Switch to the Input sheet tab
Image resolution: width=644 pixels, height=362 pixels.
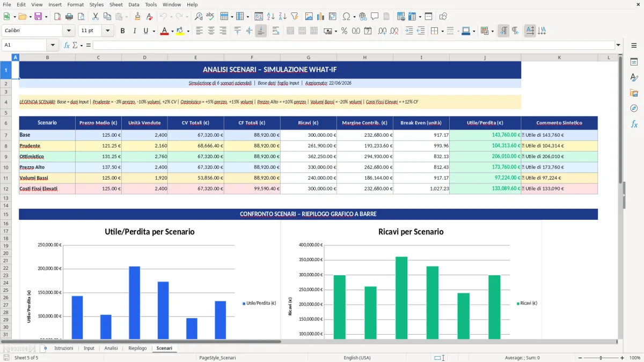89,348
